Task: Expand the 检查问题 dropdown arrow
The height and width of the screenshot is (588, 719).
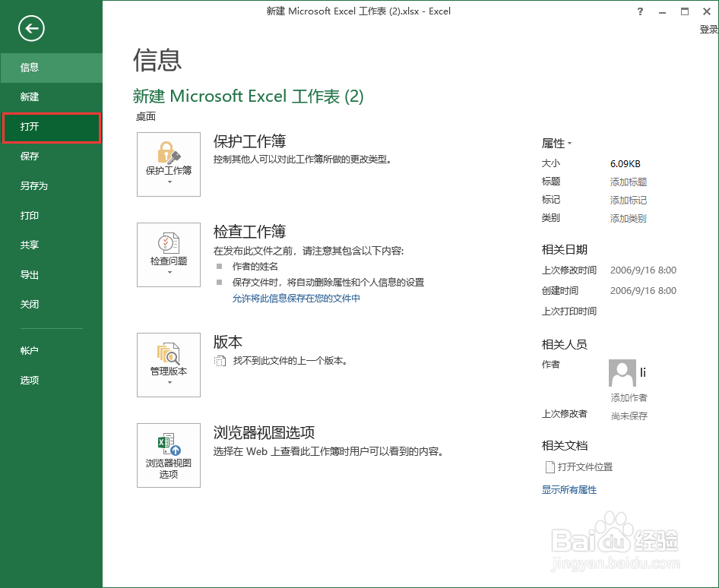Action: point(168,273)
